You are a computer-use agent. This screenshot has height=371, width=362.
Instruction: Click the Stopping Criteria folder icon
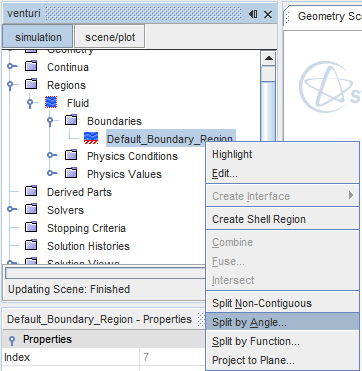(31, 228)
